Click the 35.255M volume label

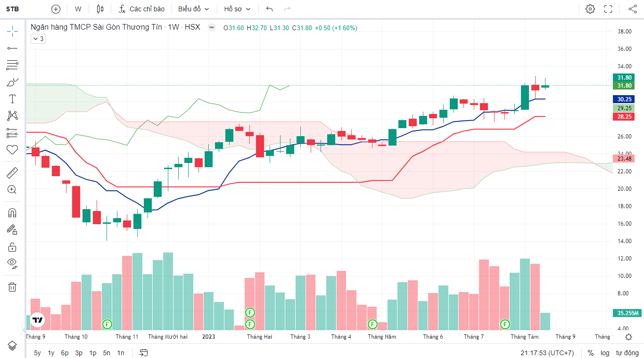[627, 313]
